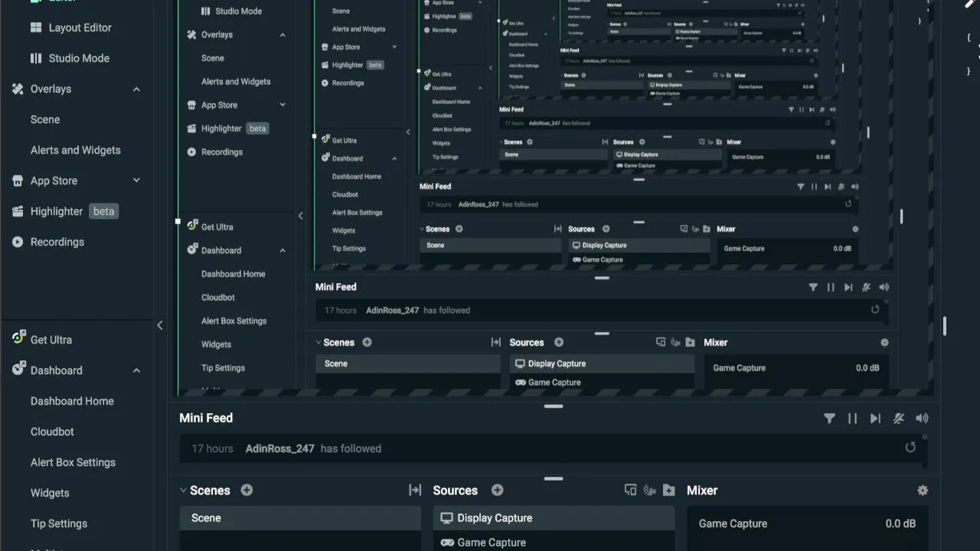Viewport: 980px width, 551px height.
Task: Toggle mute icon in largest nested preview Mini Feed
Action: tap(867, 287)
